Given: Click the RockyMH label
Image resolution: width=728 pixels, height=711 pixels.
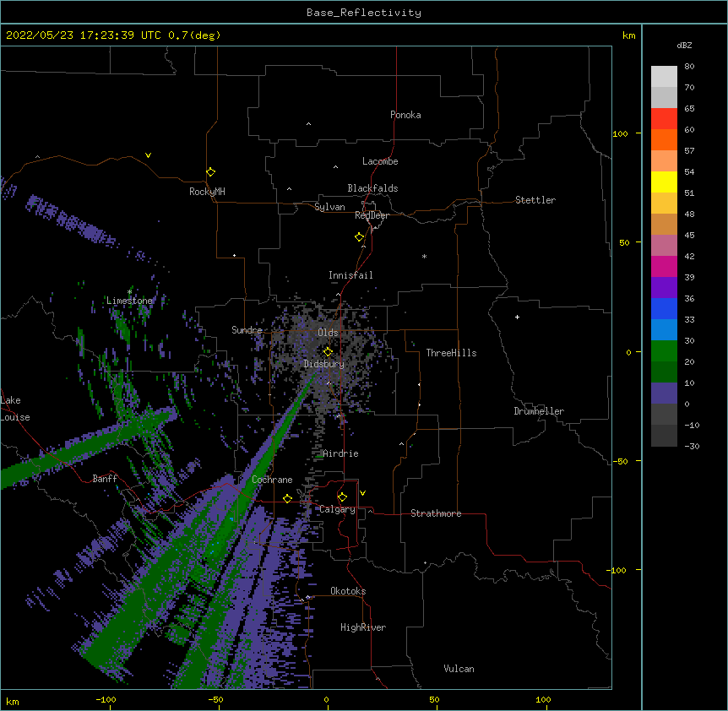Looking at the screenshot, I should 207,192.
